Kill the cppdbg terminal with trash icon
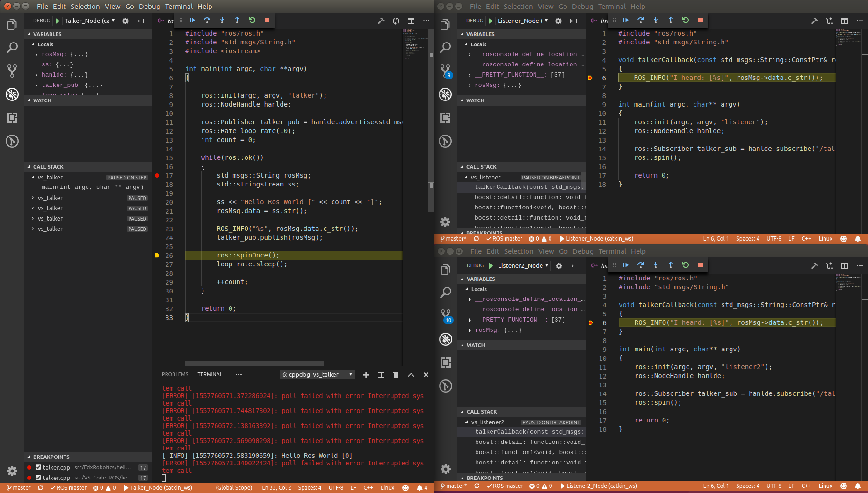The width and height of the screenshot is (868, 493). coord(396,375)
